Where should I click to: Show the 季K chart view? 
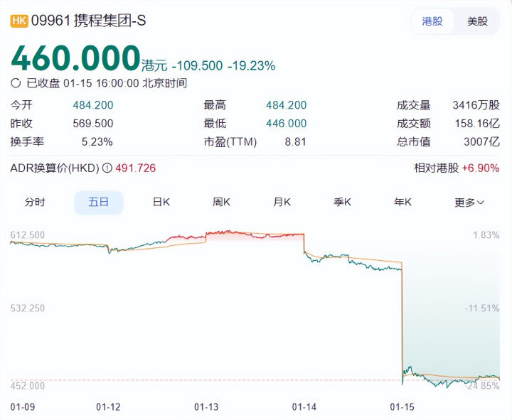pos(343,203)
